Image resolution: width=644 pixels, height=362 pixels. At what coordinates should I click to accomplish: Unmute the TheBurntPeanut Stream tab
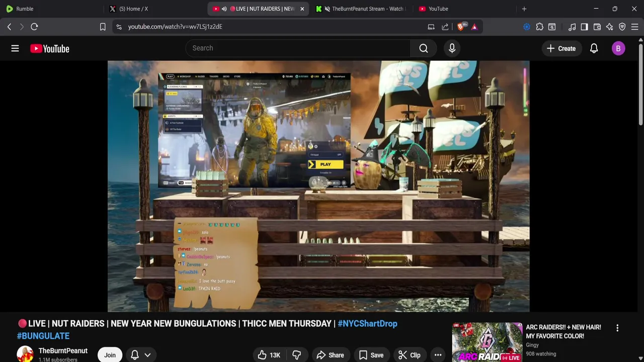(328, 9)
